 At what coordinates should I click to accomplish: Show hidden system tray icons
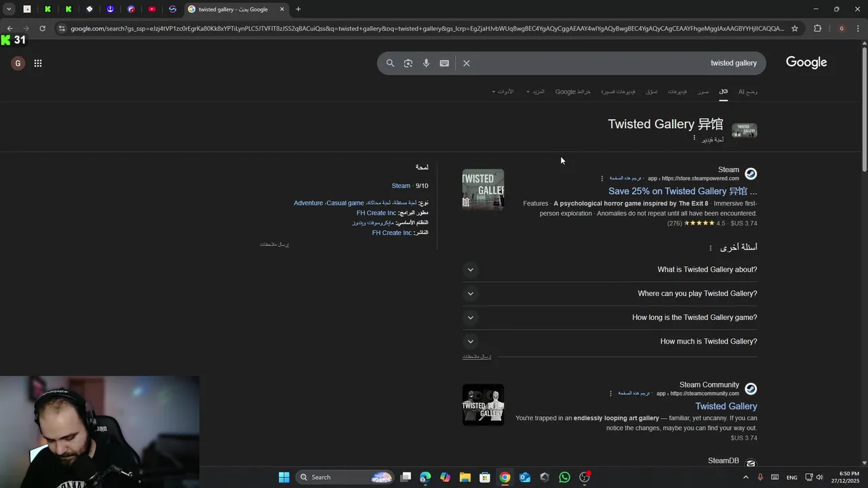[x=746, y=477]
